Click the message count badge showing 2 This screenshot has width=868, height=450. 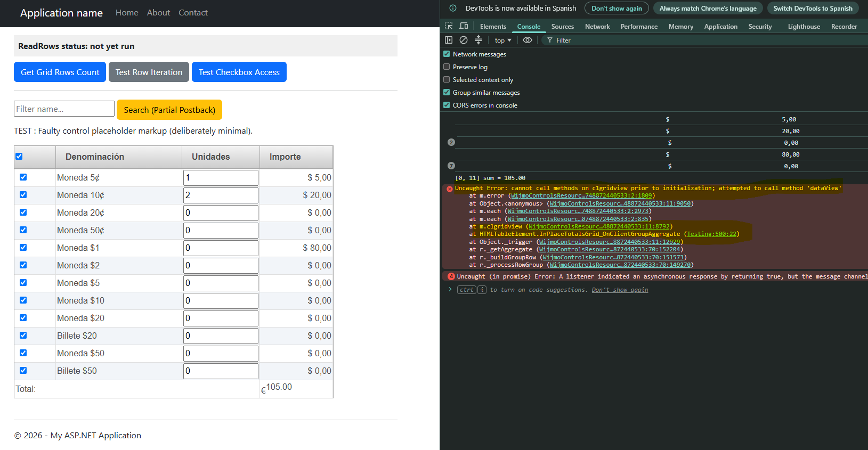point(451,142)
